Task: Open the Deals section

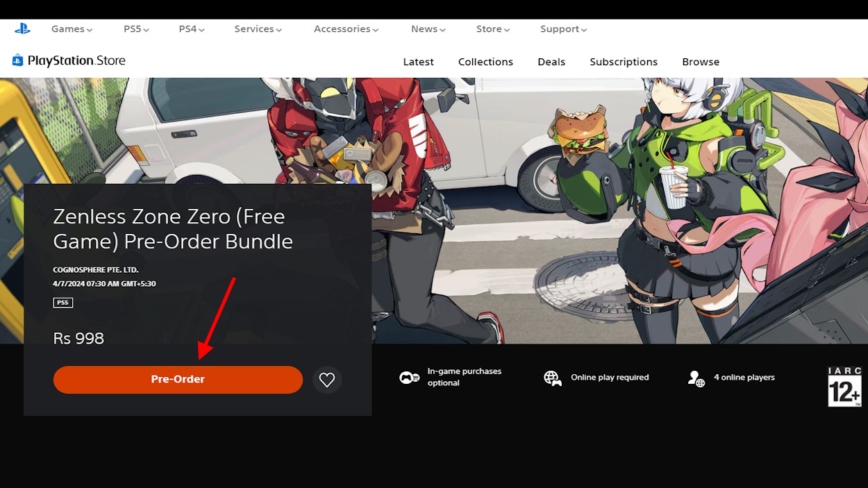Action: click(x=551, y=61)
